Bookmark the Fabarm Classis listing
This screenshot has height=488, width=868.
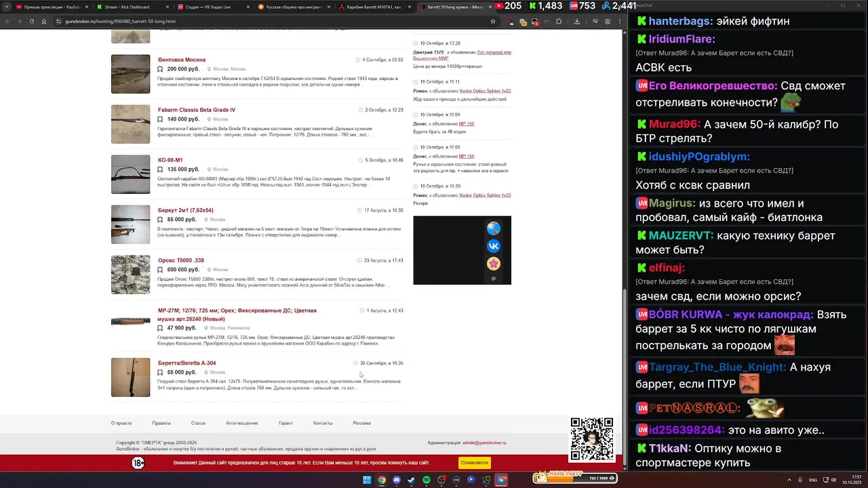pyautogui.click(x=160, y=119)
